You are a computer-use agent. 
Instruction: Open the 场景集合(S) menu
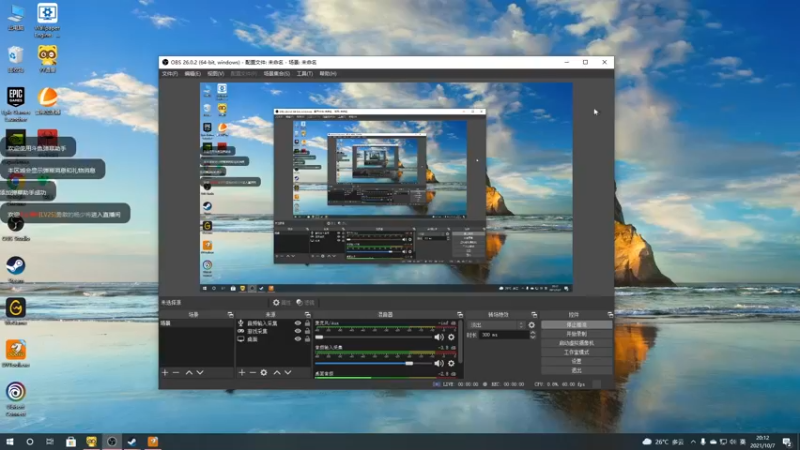[x=277, y=74]
